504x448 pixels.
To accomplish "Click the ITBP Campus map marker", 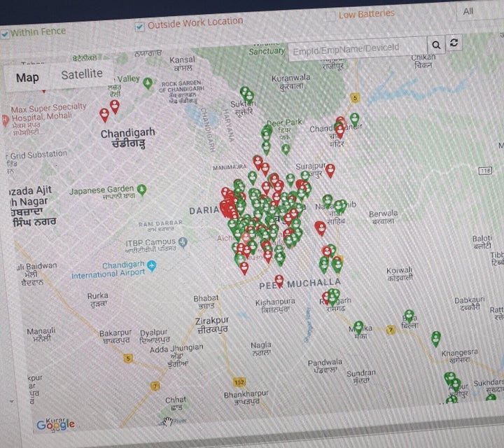I will coord(183,242).
